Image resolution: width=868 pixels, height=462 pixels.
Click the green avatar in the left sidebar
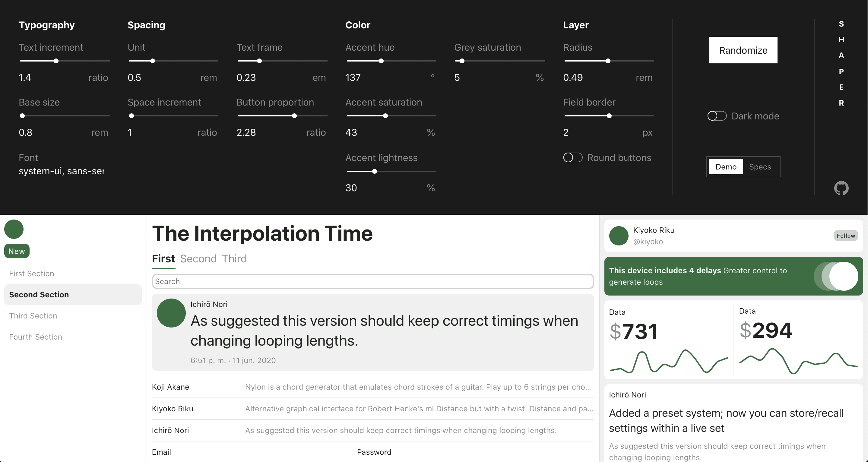click(14, 229)
